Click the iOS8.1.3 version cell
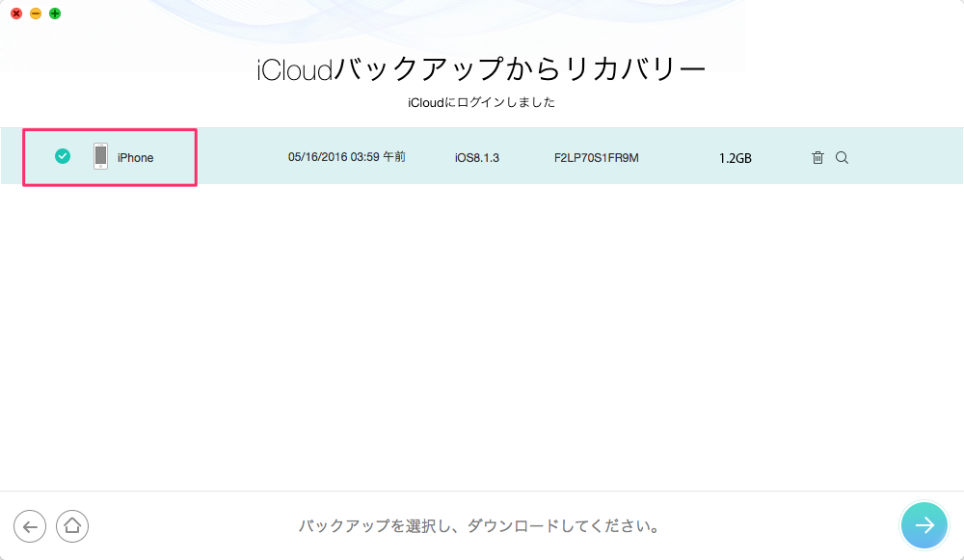This screenshot has height=560, width=964. [x=477, y=158]
